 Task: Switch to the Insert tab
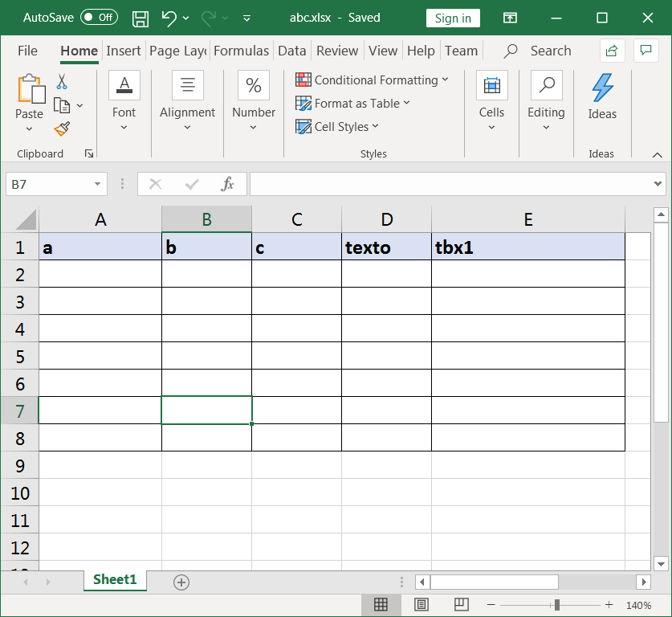[124, 51]
